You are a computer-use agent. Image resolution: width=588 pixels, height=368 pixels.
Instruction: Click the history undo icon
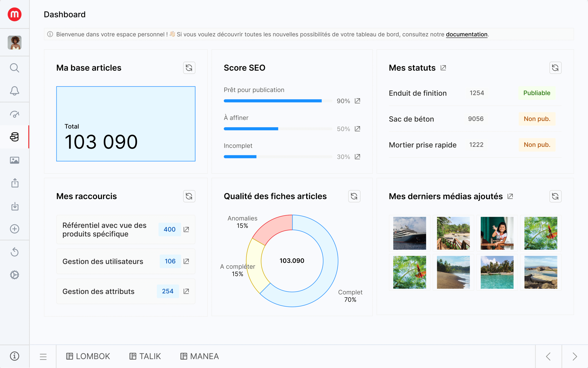pyautogui.click(x=14, y=252)
